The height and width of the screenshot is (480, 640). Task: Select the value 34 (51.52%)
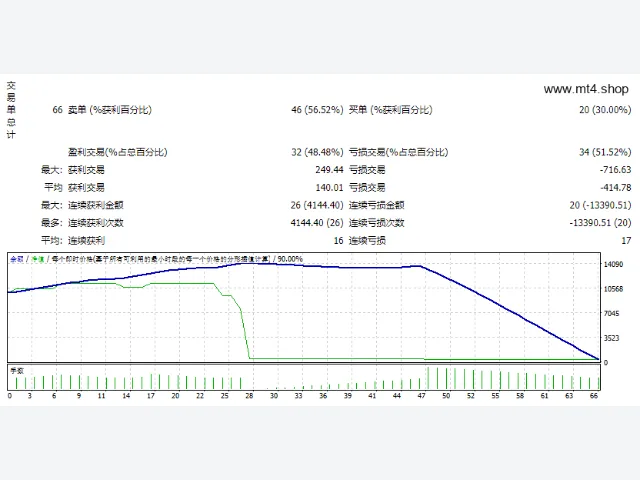point(605,152)
